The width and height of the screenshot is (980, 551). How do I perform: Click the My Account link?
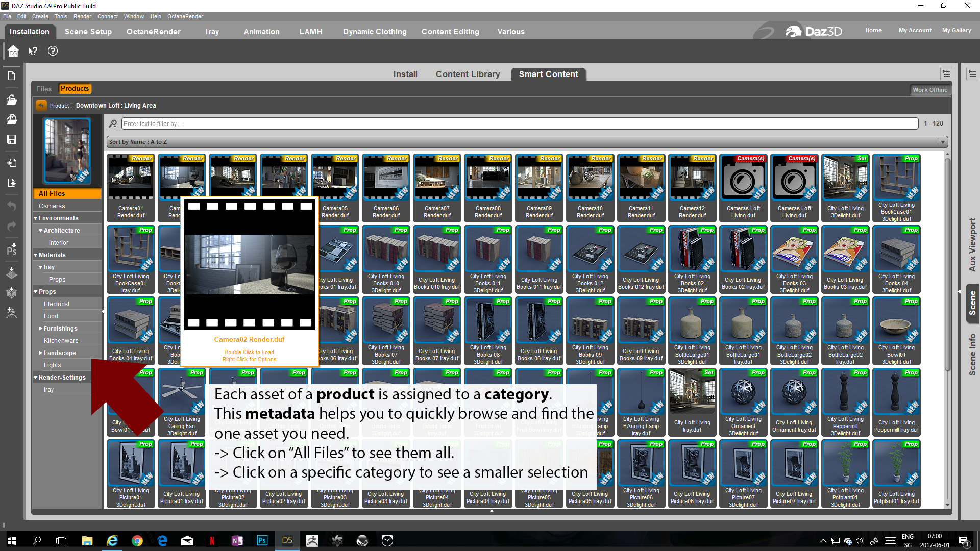(x=915, y=30)
